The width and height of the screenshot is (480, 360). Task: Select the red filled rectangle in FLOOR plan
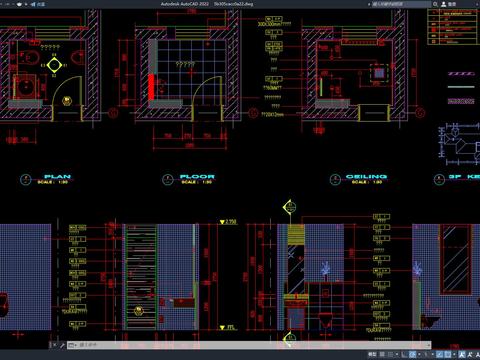151,87
